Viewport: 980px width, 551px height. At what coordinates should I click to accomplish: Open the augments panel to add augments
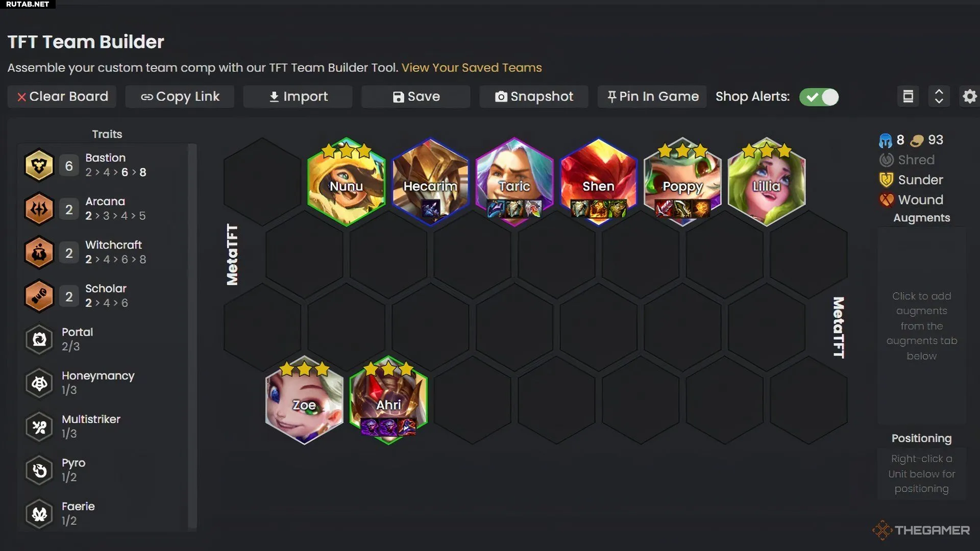coord(922,325)
